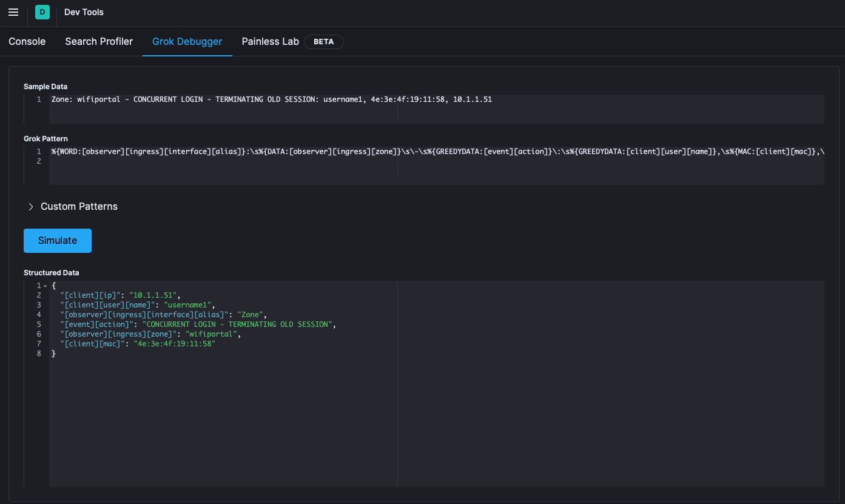Image resolution: width=845 pixels, height=504 pixels.
Task: Click into the Grok Pattern editor line
Action: tap(437, 152)
